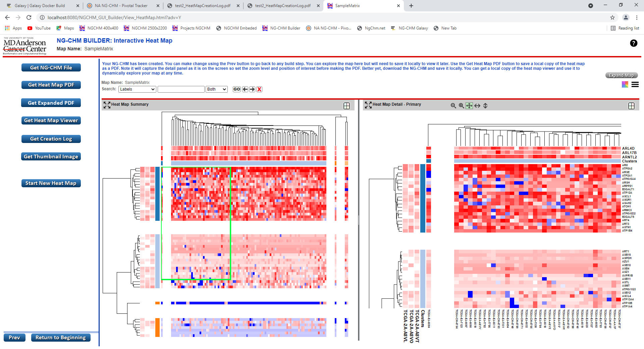Click Get Expanded PDF button
The height and width of the screenshot is (349, 644).
(x=51, y=103)
